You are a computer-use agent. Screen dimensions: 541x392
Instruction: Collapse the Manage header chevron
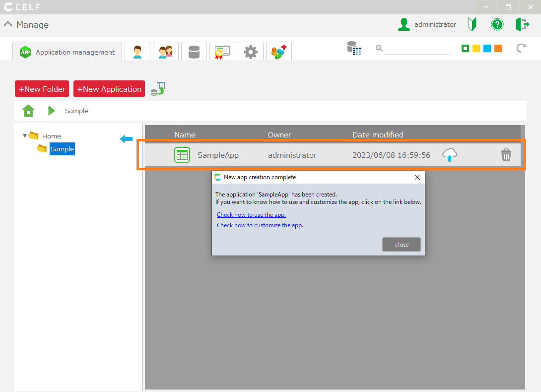click(8, 24)
